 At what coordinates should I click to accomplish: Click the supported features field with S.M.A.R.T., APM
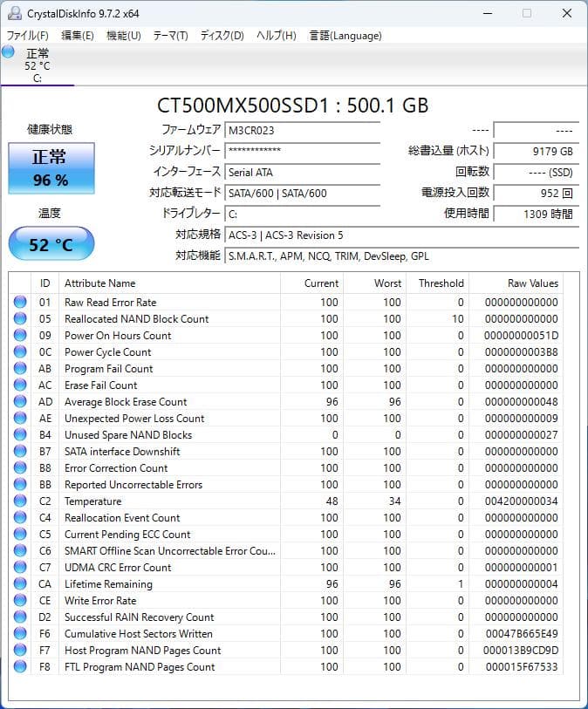coord(401,256)
